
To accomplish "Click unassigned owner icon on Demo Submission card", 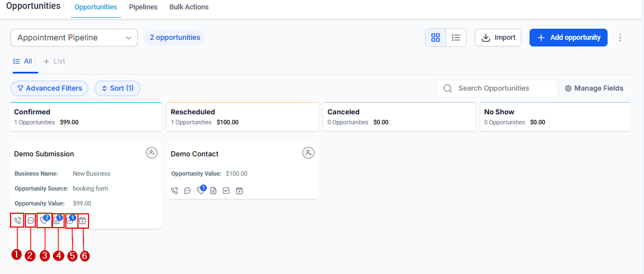I will point(152,153).
